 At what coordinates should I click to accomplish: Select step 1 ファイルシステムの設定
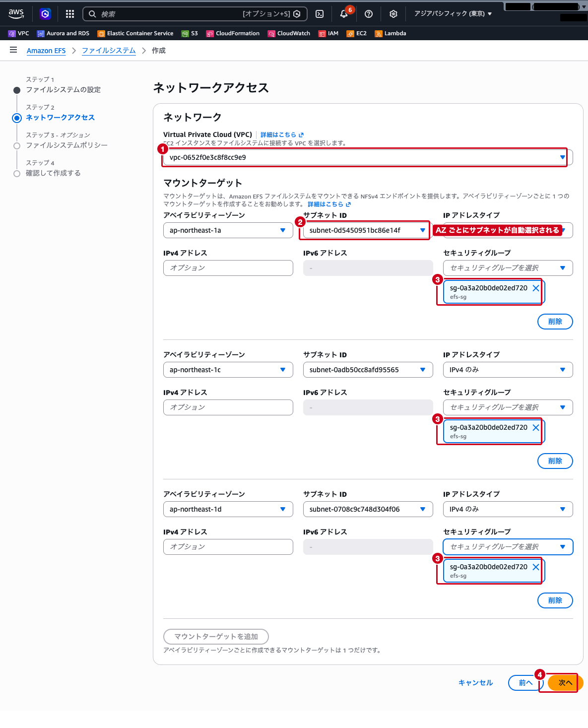pyautogui.click(x=63, y=90)
